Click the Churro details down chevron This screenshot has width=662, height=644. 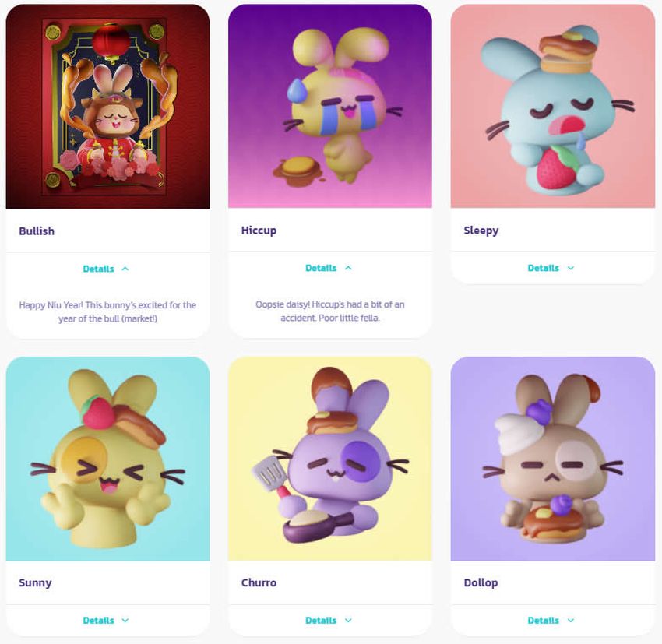[348, 621]
